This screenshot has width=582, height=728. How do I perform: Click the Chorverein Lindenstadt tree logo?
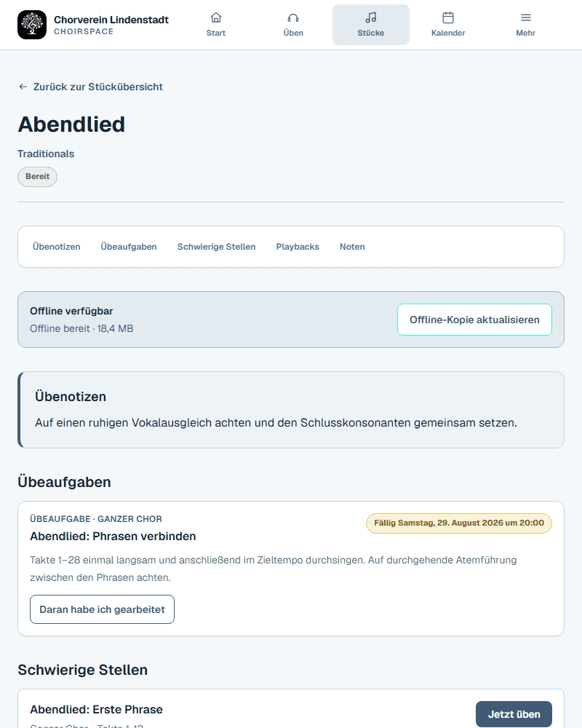32,25
